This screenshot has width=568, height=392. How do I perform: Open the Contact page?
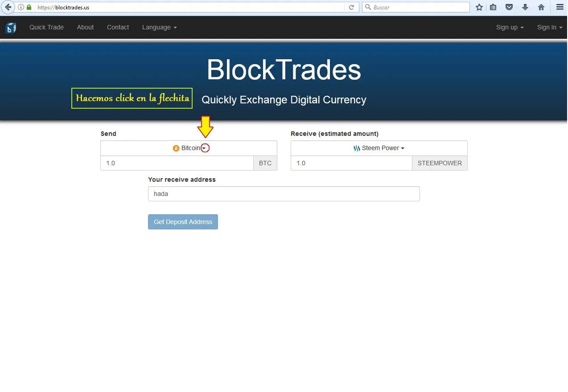point(118,27)
